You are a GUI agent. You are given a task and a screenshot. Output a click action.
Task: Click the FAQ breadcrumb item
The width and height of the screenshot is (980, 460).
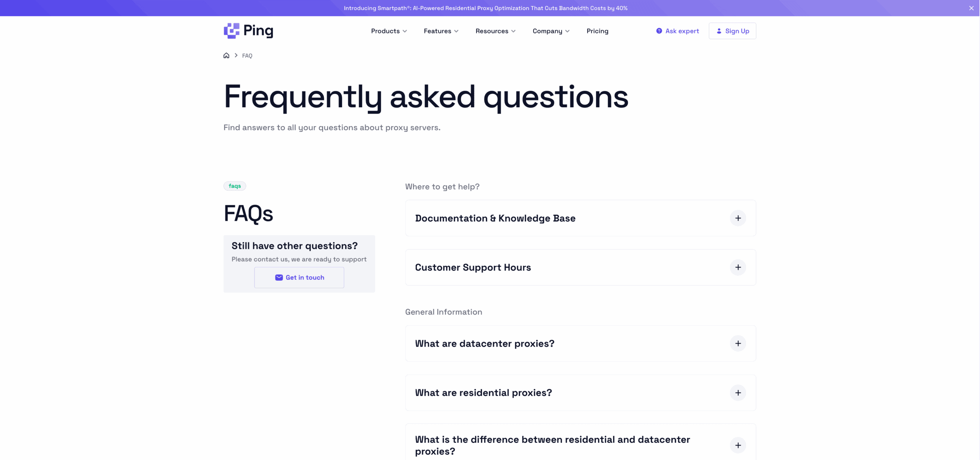click(247, 56)
